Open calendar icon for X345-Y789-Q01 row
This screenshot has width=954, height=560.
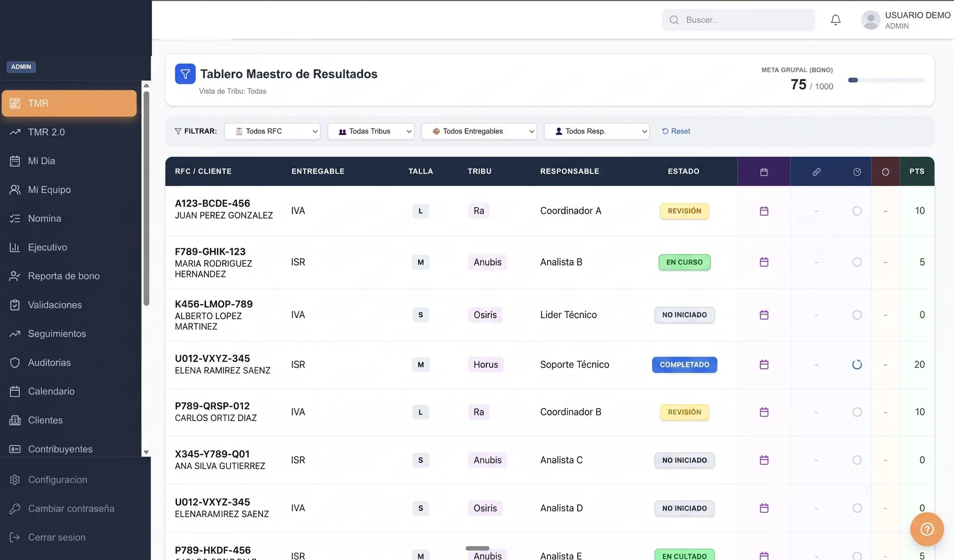click(x=764, y=460)
